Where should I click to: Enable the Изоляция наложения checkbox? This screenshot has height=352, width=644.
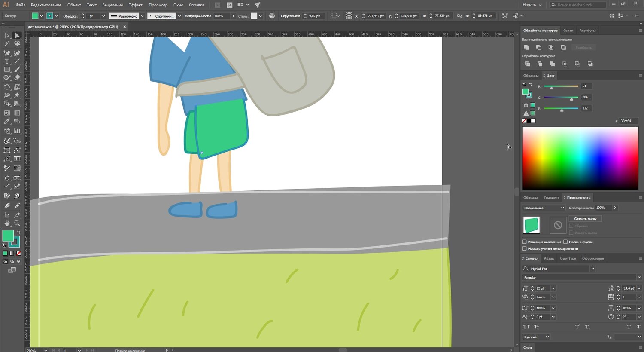coord(525,242)
